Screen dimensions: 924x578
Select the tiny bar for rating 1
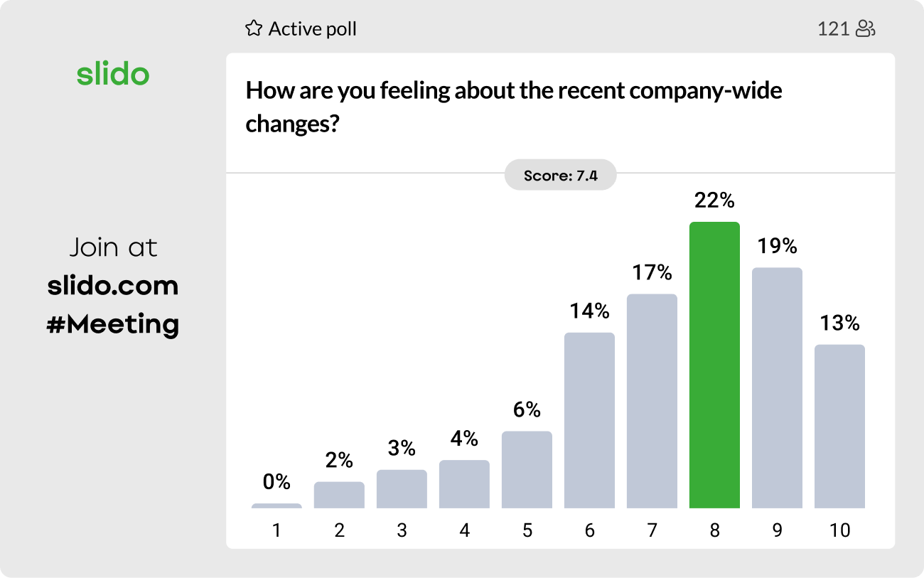coord(276,505)
